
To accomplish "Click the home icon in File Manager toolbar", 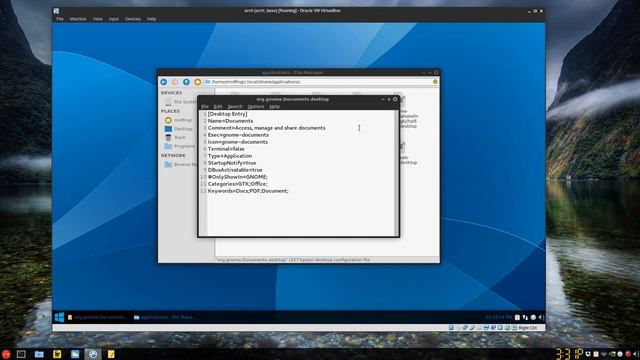I will pos(198,82).
